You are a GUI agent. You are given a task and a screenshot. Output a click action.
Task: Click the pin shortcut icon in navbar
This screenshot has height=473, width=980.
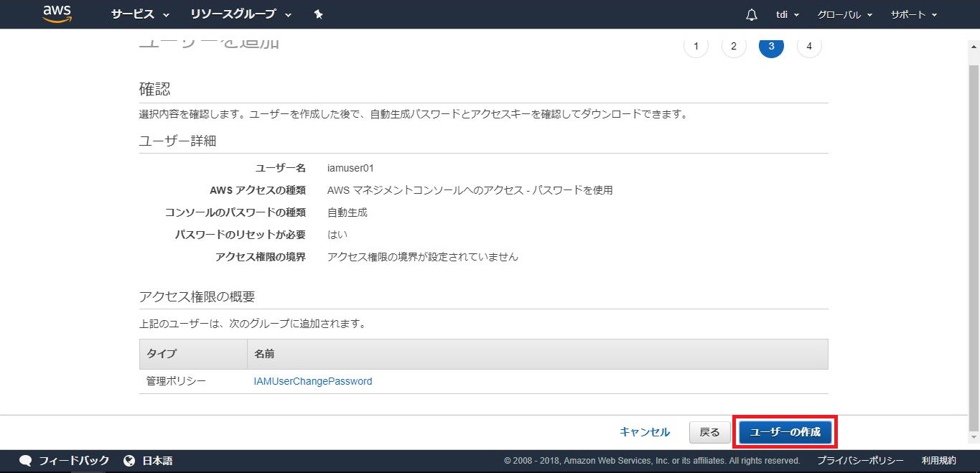(x=319, y=14)
